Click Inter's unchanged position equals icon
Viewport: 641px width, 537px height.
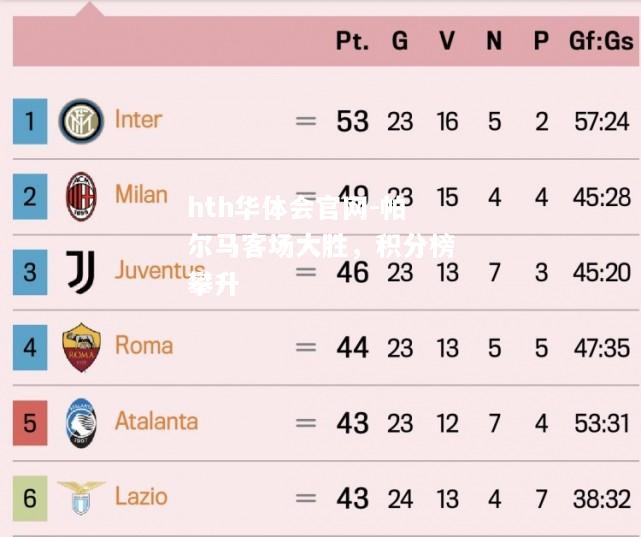(x=306, y=121)
